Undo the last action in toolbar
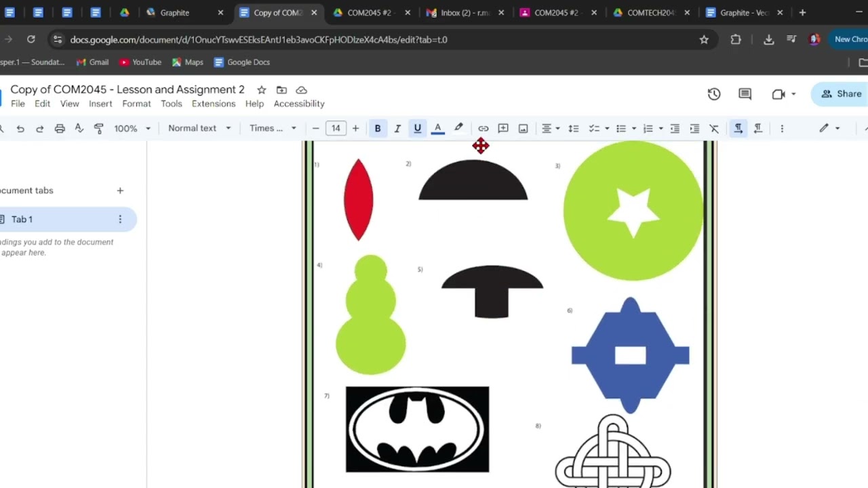Screen dimensions: 868x488 [x=20, y=128]
